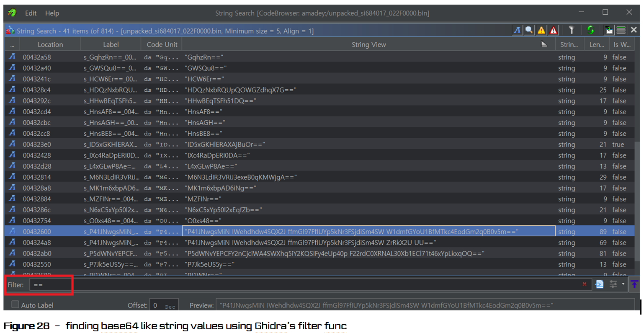Viewport: 644px width, 333px height.
Task: Enable the Auto Label checkbox
Action: (x=15, y=305)
